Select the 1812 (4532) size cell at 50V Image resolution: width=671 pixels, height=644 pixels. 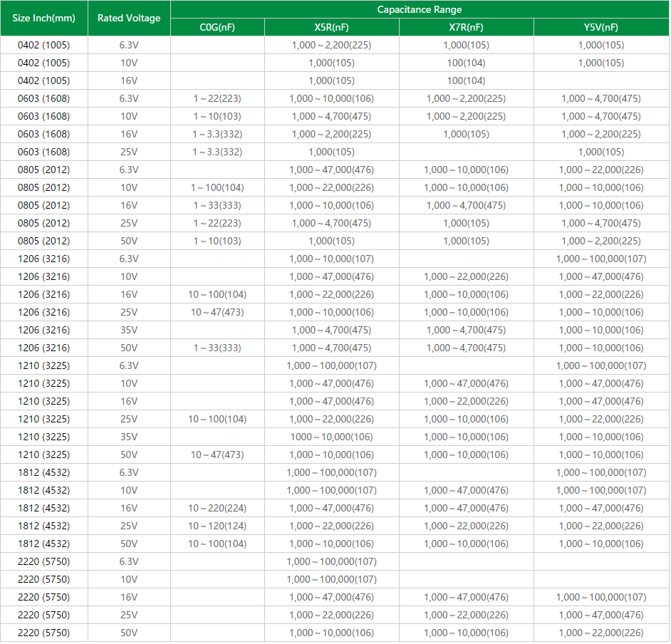(x=43, y=544)
